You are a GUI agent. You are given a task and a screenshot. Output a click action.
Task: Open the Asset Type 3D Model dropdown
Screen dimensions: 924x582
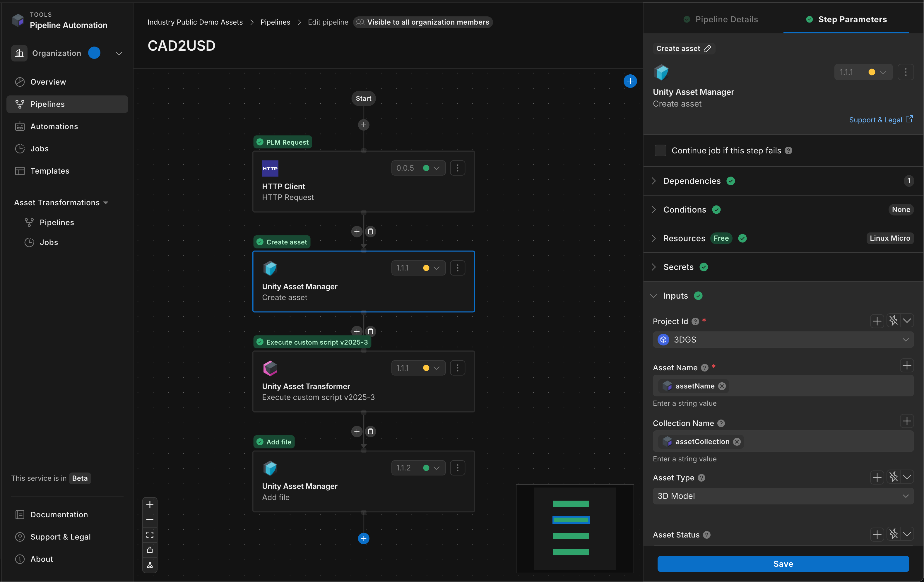pos(783,496)
